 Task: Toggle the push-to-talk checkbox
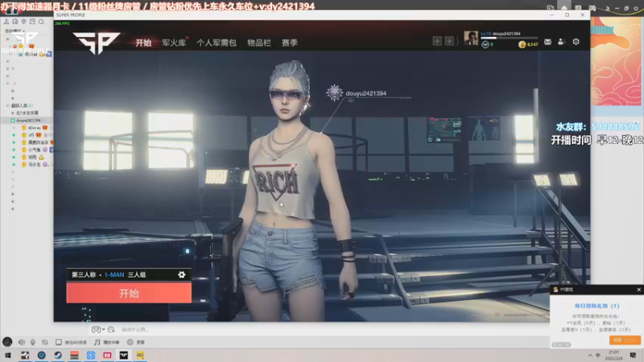(59, 342)
